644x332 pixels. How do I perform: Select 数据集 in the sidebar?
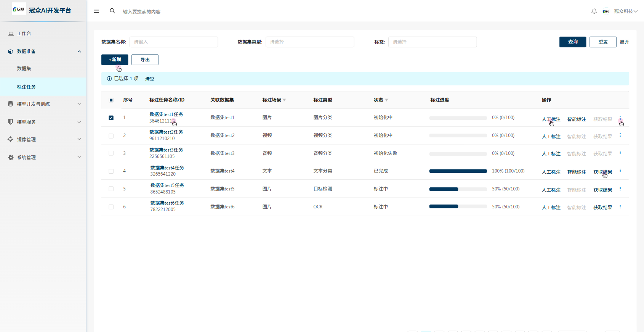tap(24, 69)
